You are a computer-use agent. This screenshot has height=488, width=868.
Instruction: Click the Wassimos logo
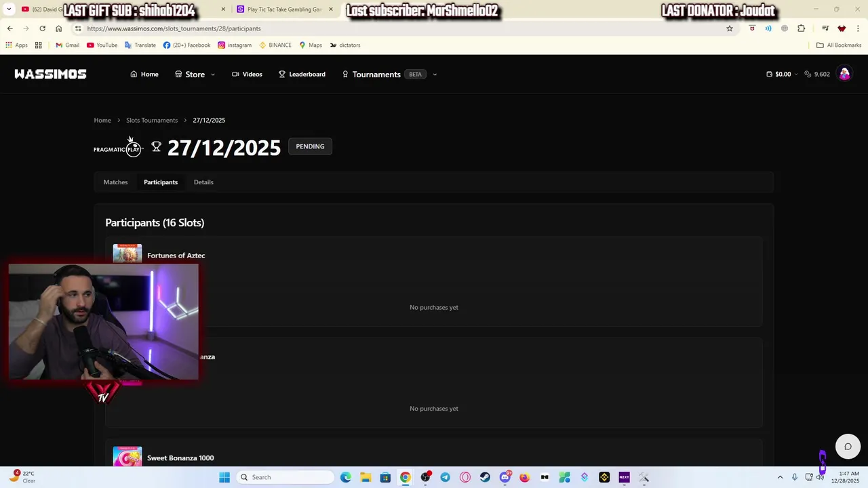tap(50, 74)
